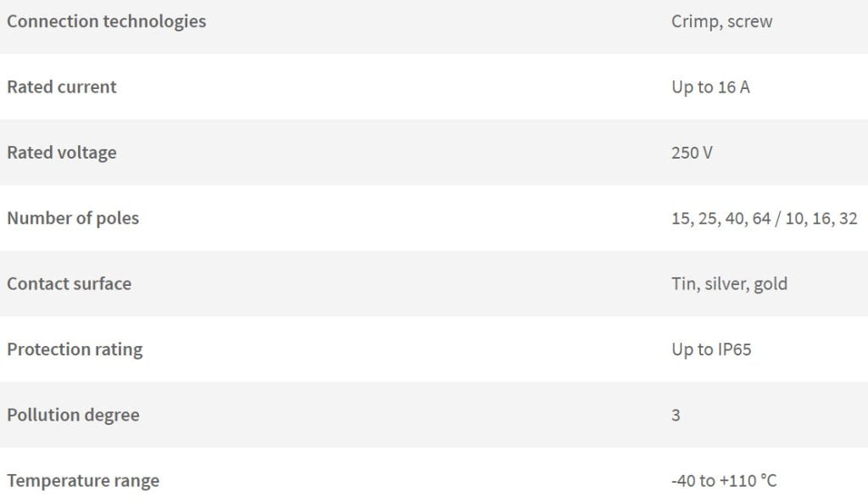
Task: Select the Rated voltage label
Action: click(61, 153)
